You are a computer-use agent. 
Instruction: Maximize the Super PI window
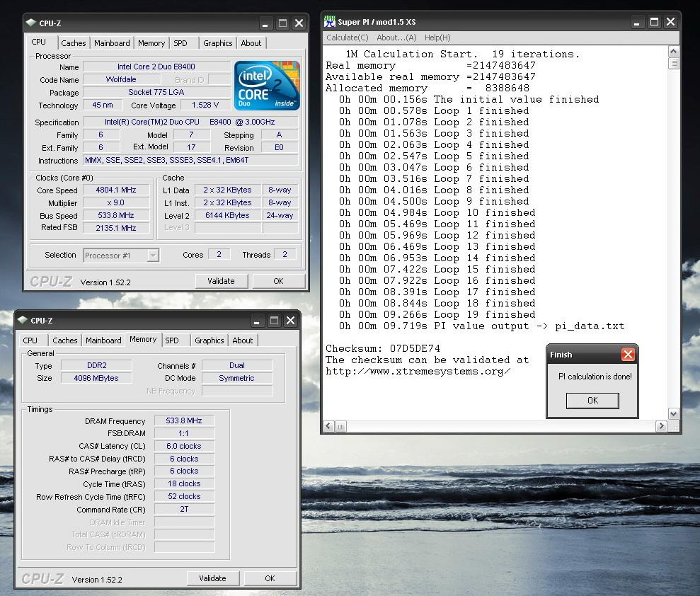(x=654, y=22)
